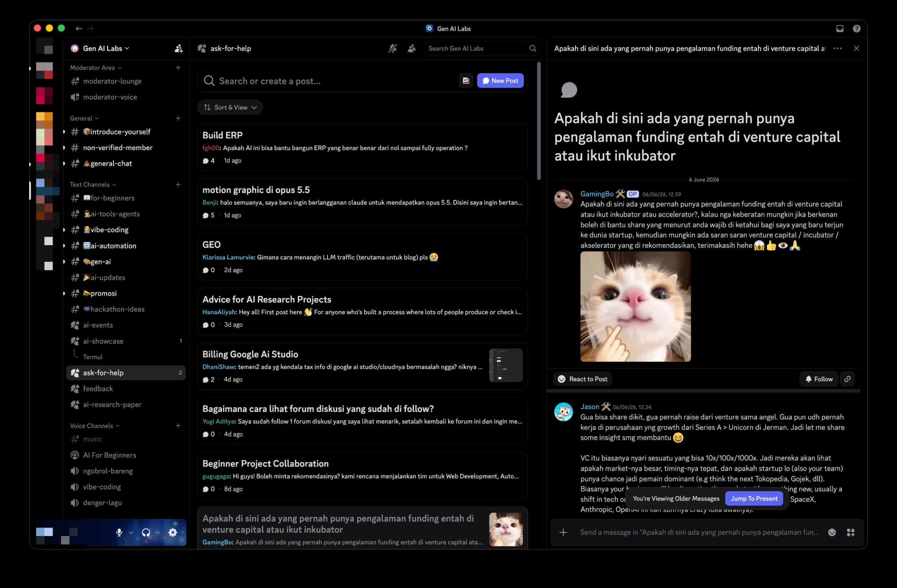Screen dimensions: 897x588
Task: Collapse the Voice Channels category
Action: 95,426
